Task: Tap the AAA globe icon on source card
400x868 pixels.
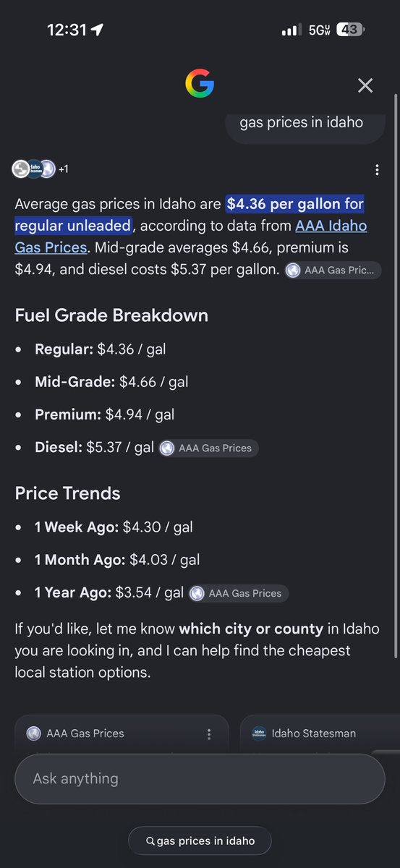Action: point(33,733)
